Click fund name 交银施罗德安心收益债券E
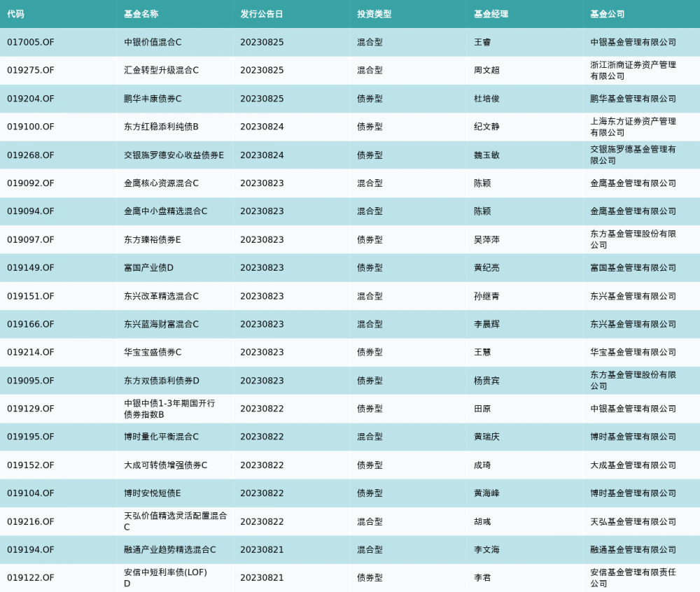Image resolution: width=700 pixels, height=592 pixels. tap(174, 155)
